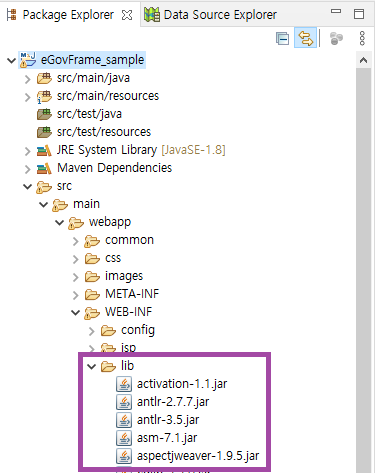
Task: Click the Collapse All toolbar icon
Action: (x=282, y=39)
